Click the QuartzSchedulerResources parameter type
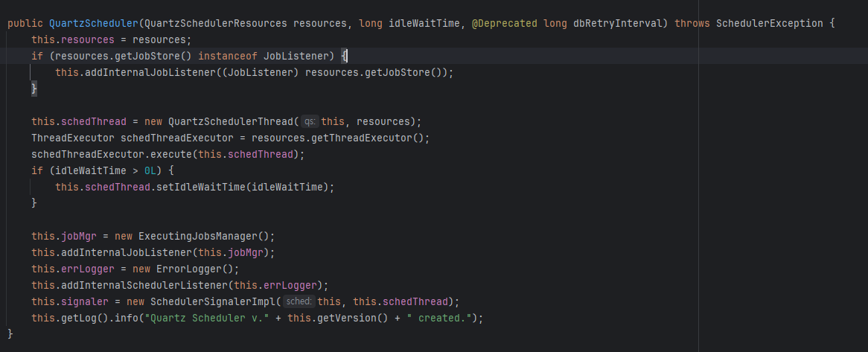Image resolution: width=868 pixels, height=352 pixels. [215, 23]
